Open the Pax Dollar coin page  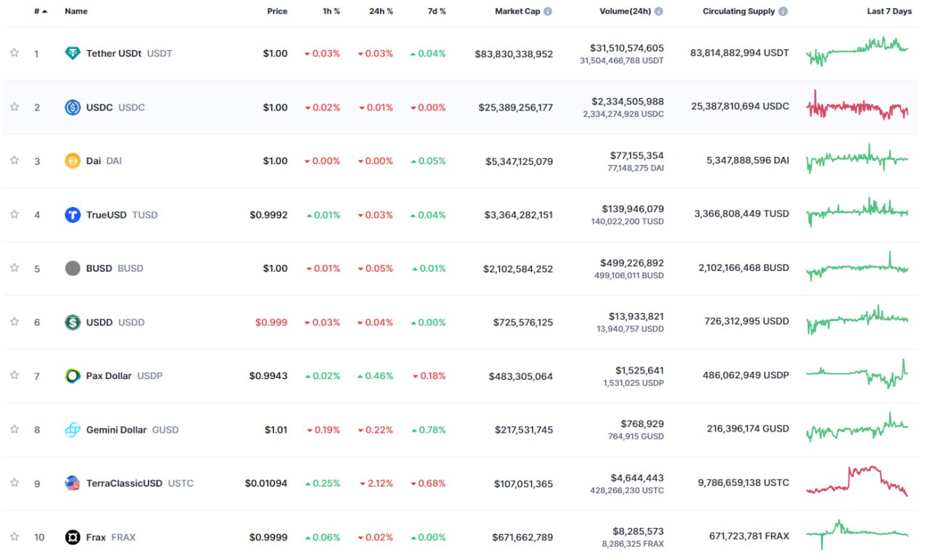pos(109,376)
